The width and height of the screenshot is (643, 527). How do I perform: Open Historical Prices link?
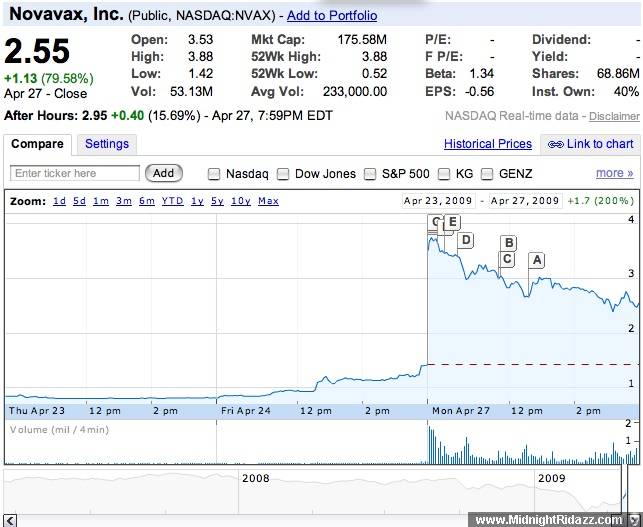488,144
